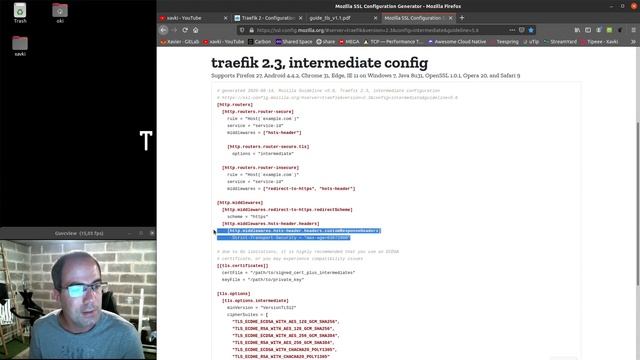Click the keyFile "/path/to/private_key" line
Viewport: 640px width, 360px height.
click(x=263, y=280)
